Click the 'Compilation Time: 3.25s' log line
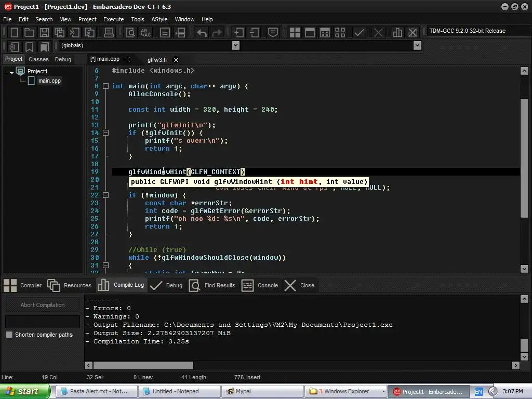 tap(141, 341)
